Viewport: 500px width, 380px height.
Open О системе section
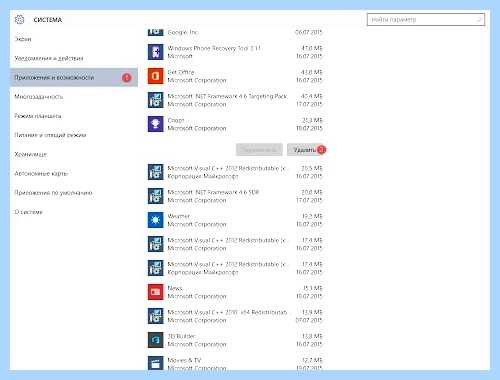point(28,212)
